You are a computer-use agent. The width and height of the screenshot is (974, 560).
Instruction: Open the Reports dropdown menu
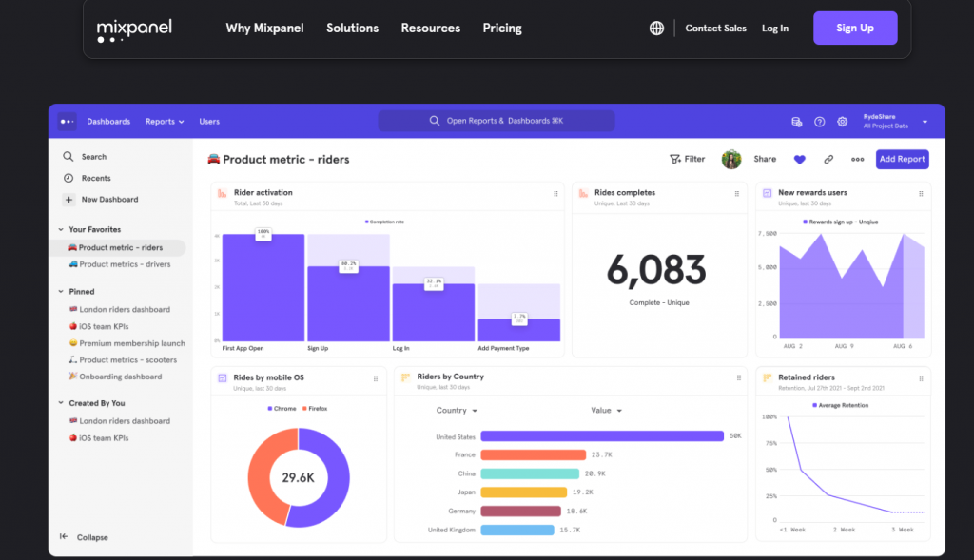(x=165, y=122)
